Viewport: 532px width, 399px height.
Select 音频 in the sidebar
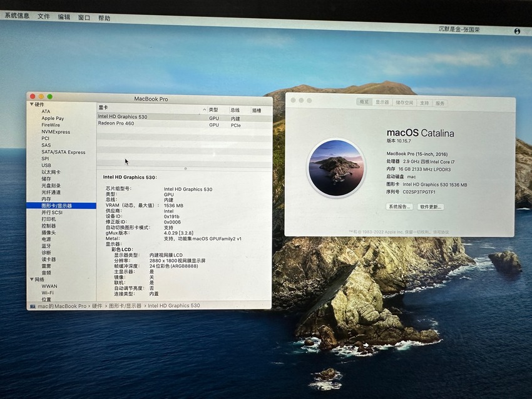[x=46, y=273]
